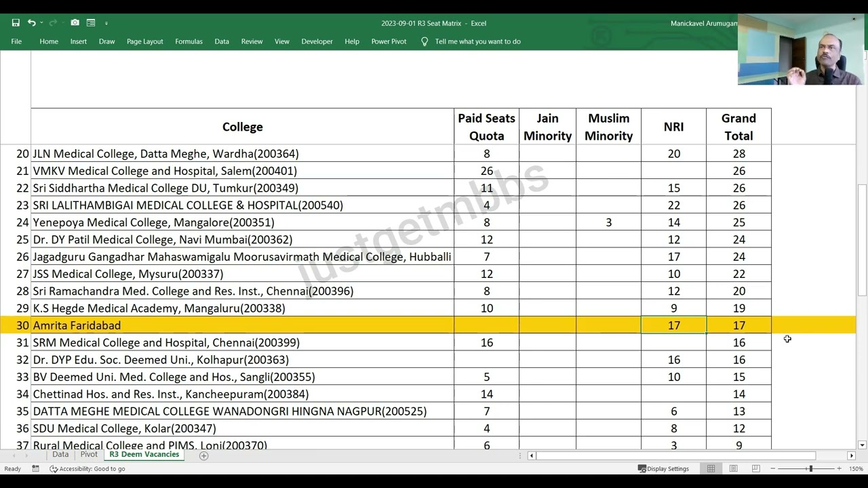868x488 pixels.
Task: Select JLN Medical College, Wardha cell
Action: pyautogui.click(x=242, y=154)
